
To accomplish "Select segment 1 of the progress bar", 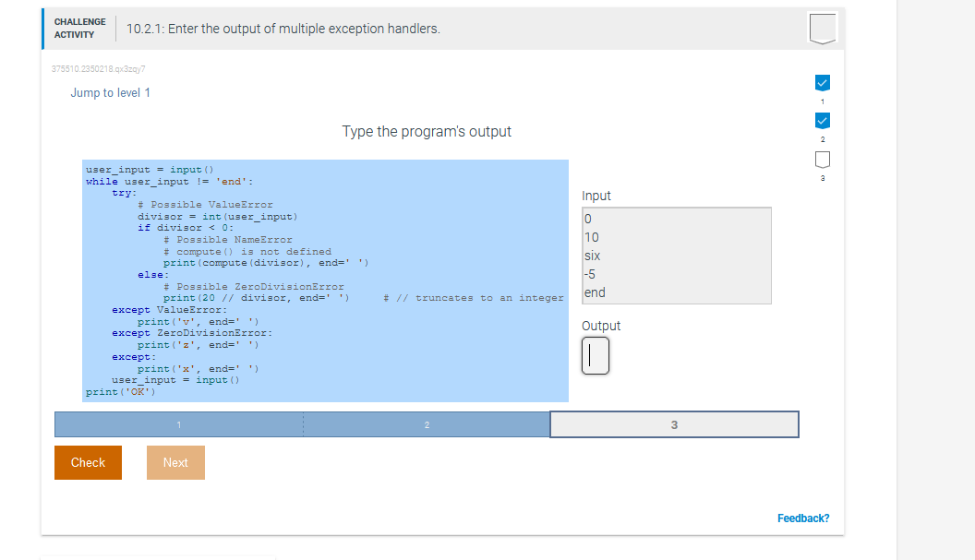I will [x=179, y=423].
